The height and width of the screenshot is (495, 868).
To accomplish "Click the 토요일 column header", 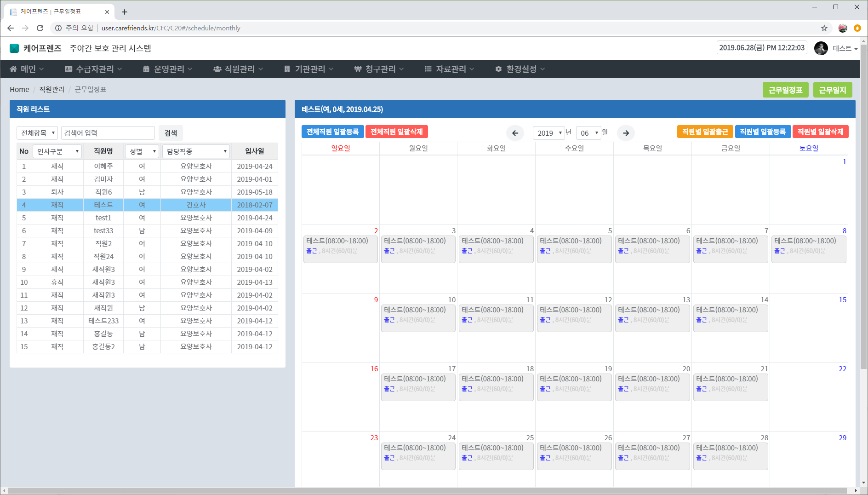I will (809, 148).
